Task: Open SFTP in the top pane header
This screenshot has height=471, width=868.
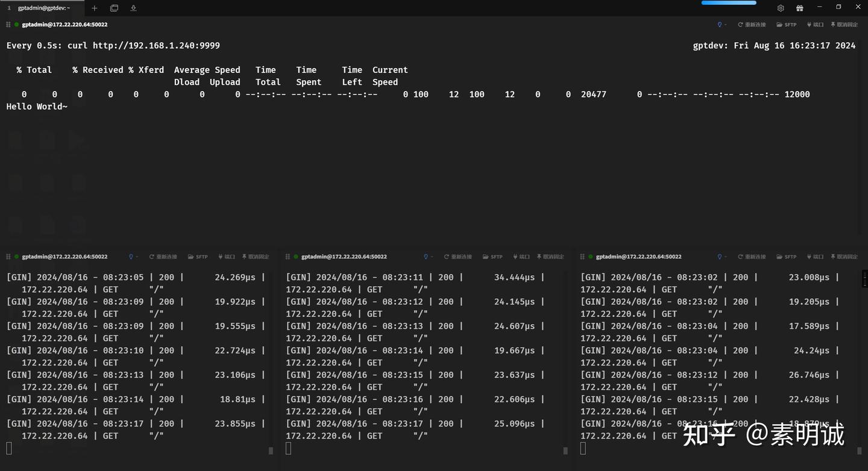Action: (787, 25)
